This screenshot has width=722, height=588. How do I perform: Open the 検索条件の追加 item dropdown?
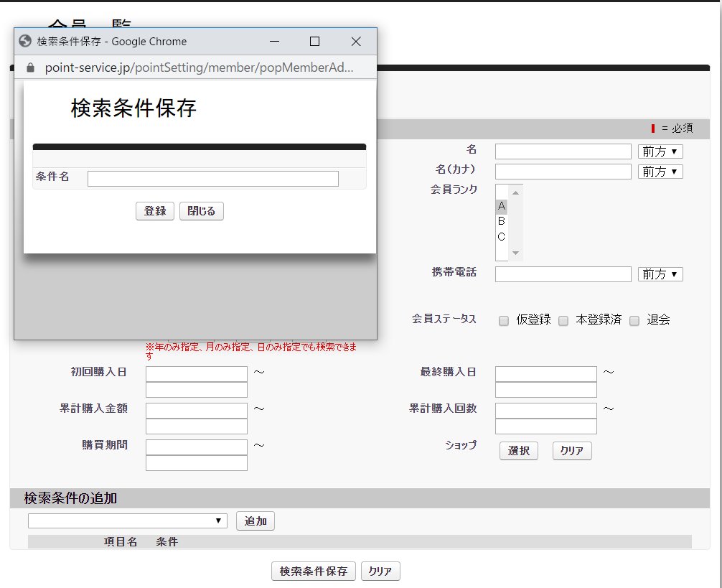[128, 521]
